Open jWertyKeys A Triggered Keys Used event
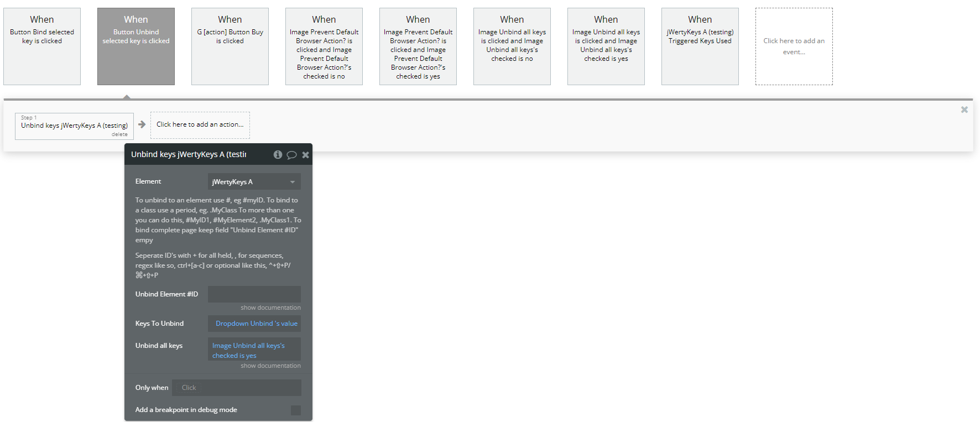This screenshot has height=422, width=980. click(x=700, y=46)
